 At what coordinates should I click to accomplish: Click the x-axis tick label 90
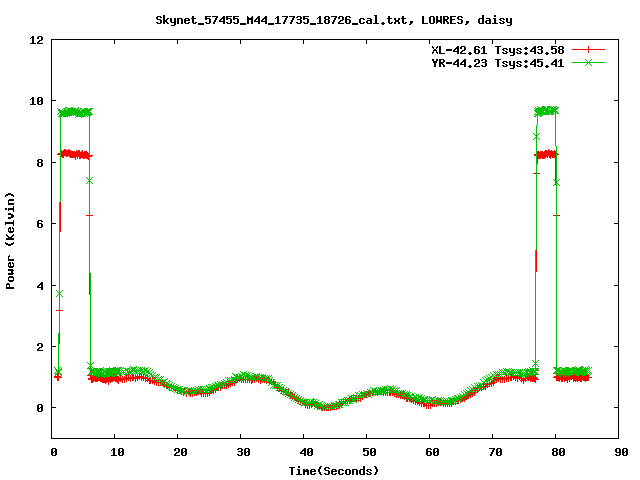(621, 452)
